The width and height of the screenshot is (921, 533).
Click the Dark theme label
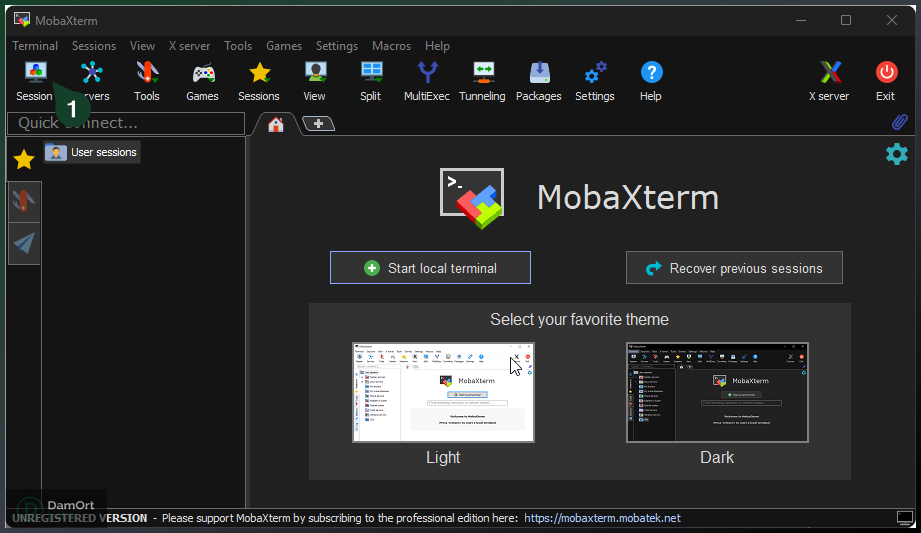(717, 457)
